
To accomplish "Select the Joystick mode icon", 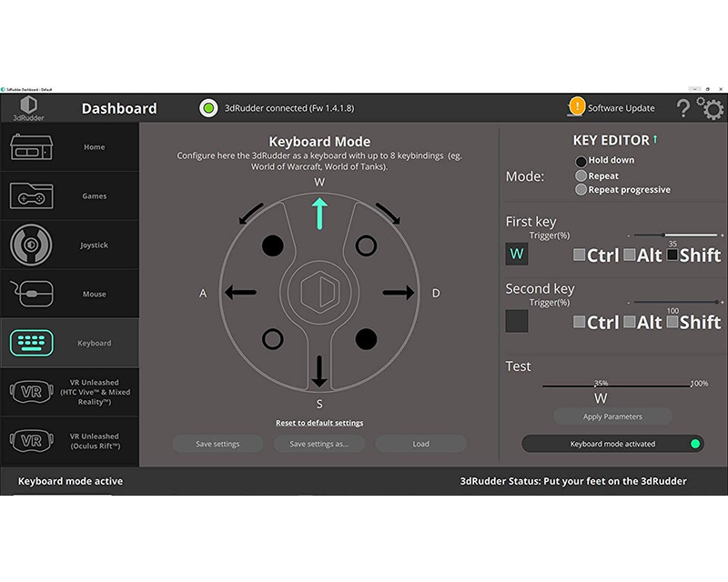I will [x=31, y=245].
